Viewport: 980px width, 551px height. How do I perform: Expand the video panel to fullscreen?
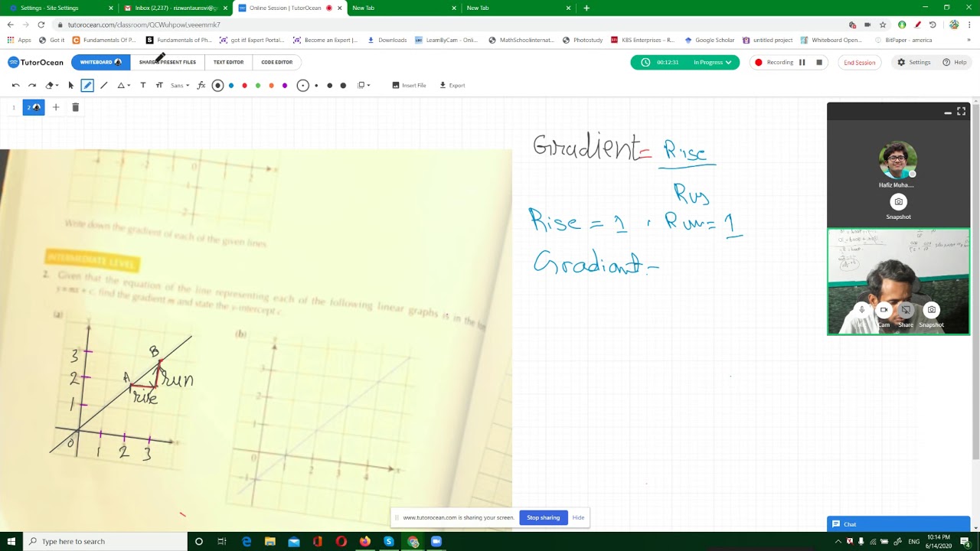[962, 112]
